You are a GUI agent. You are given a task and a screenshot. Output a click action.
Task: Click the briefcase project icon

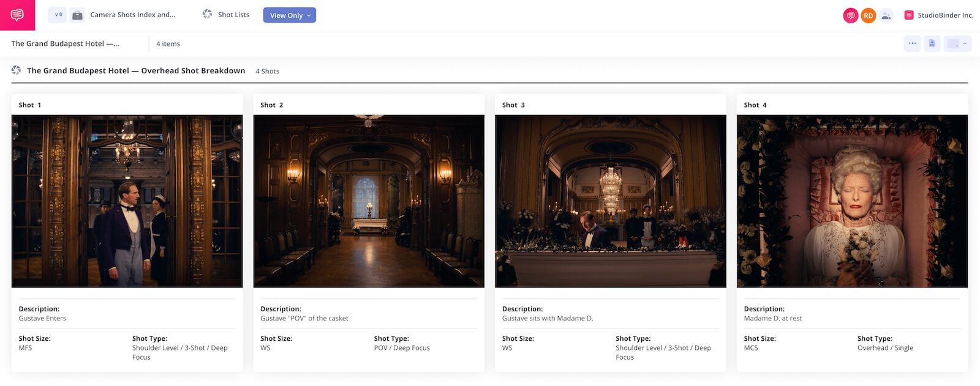77,15
